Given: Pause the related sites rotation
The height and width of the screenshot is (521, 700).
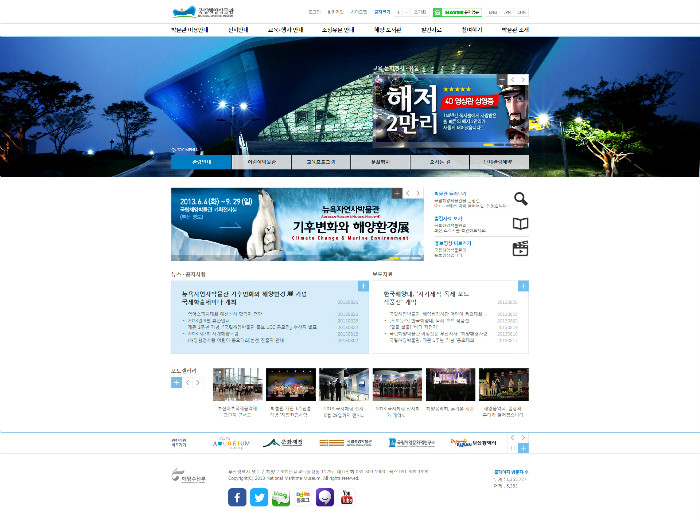Looking at the screenshot, I should (512, 448).
